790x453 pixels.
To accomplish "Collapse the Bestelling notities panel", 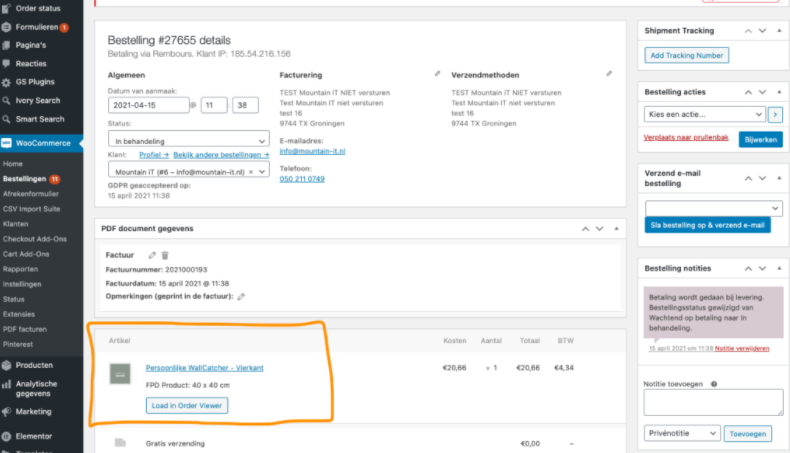I will [779, 269].
